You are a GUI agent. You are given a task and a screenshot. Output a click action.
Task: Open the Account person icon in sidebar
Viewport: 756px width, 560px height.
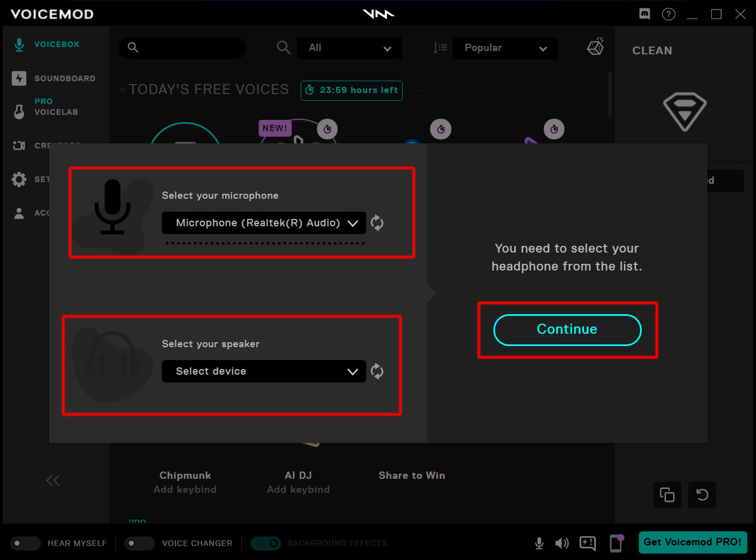19,213
